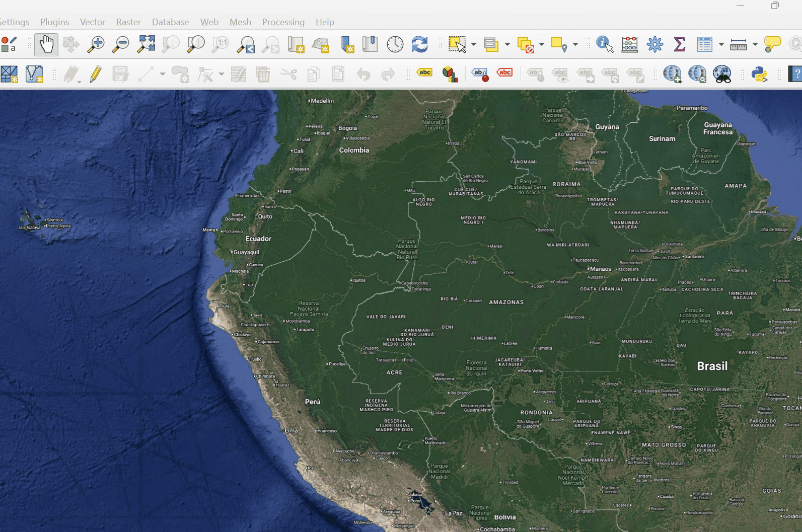Create a new spatial bookmark
Viewport: 802px width, 532px height.
click(x=347, y=44)
